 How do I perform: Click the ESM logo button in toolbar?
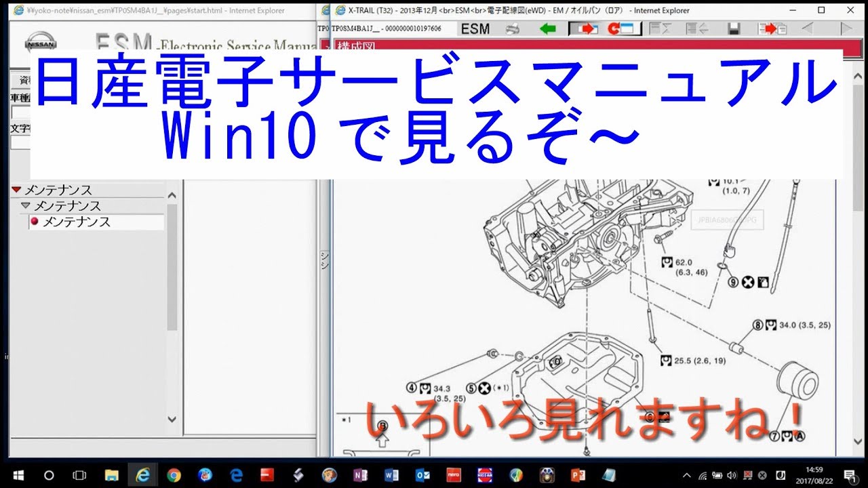pos(475,28)
